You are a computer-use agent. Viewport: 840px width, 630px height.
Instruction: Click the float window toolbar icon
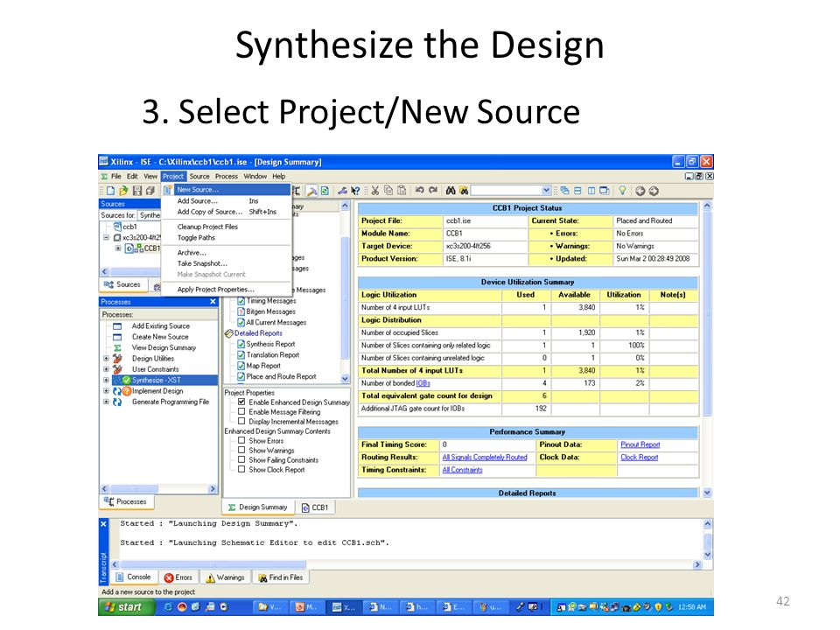pyautogui.click(x=605, y=191)
